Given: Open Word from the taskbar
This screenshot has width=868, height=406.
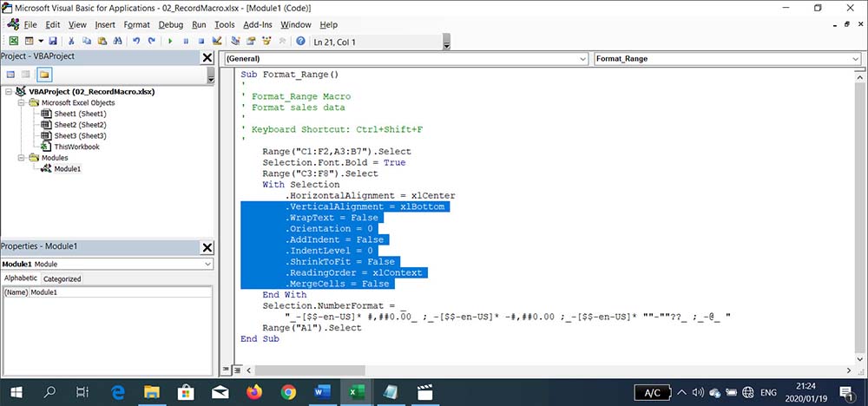Looking at the screenshot, I should click(x=322, y=393).
